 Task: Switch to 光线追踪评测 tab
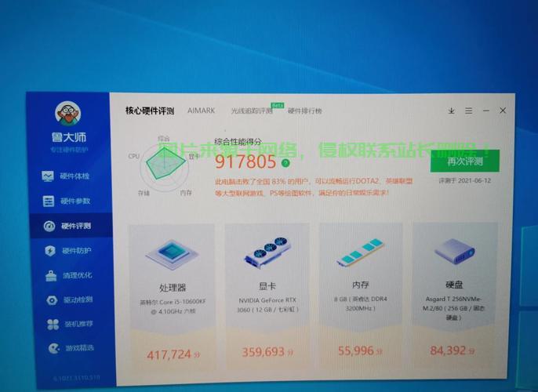click(252, 111)
